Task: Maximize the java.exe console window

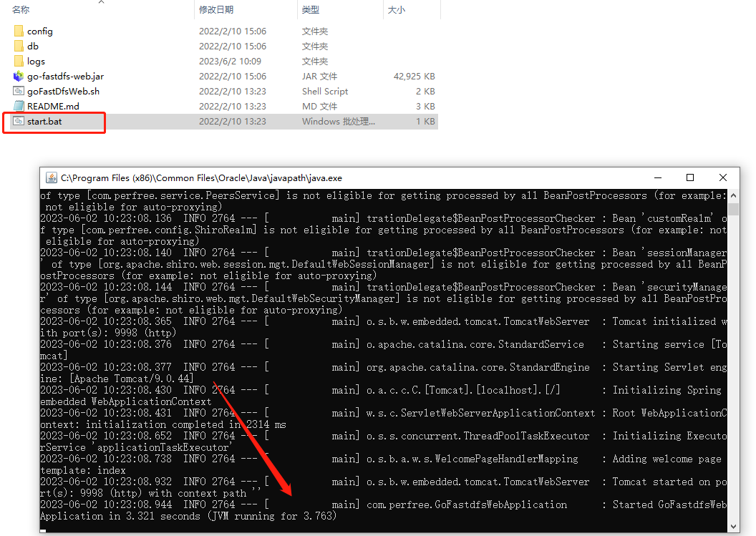Action: coord(690,178)
